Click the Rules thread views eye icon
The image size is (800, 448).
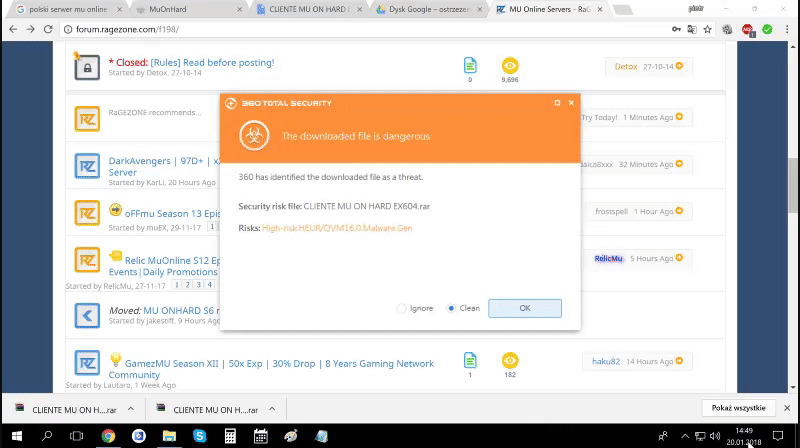510,65
